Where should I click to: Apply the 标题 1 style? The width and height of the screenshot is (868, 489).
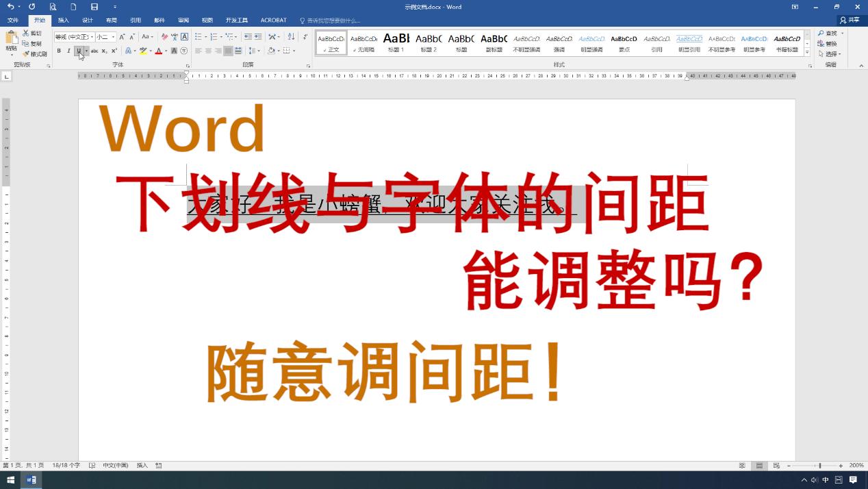[x=396, y=42]
